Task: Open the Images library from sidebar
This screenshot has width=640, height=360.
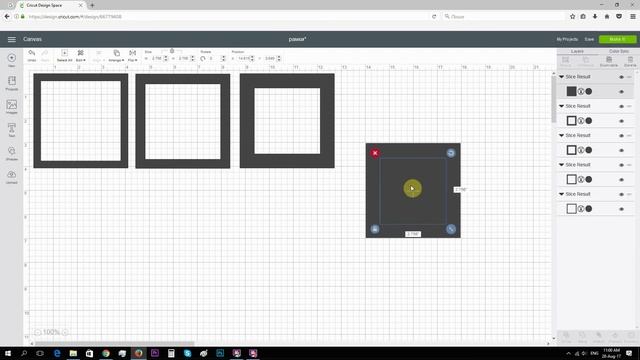Action: click(x=11, y=107)
